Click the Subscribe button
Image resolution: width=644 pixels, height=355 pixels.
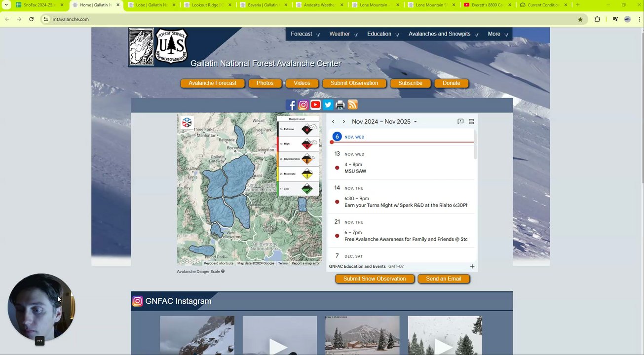(410, 83)
